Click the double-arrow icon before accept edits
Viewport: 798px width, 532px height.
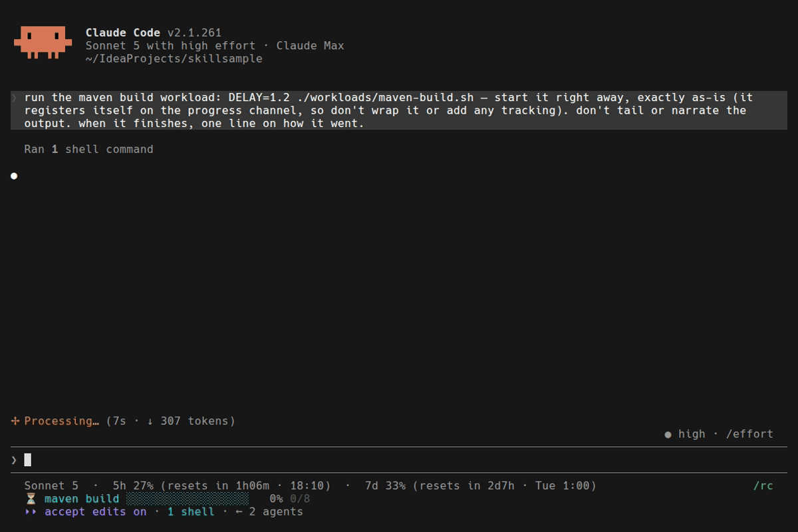[x=31, y=512]
